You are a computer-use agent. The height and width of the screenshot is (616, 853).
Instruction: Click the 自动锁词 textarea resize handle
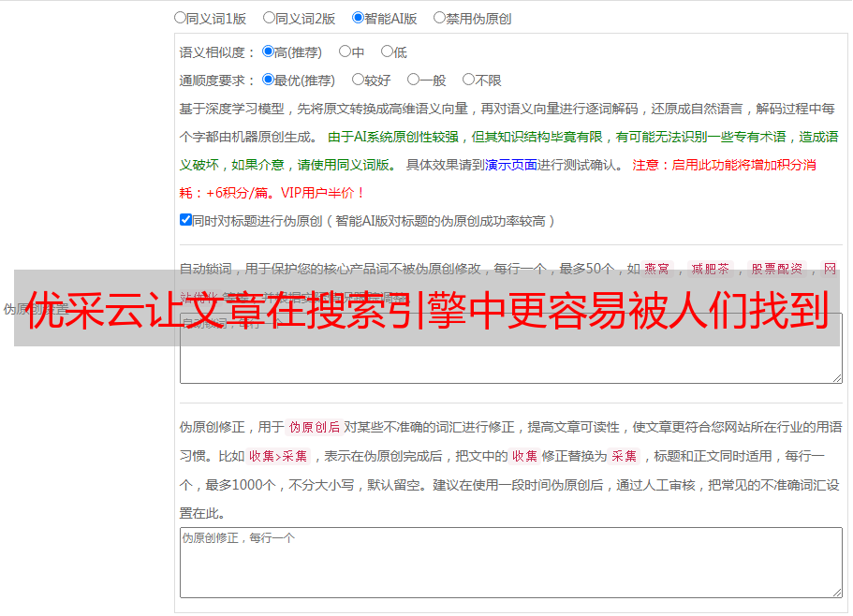click(837, 378)
